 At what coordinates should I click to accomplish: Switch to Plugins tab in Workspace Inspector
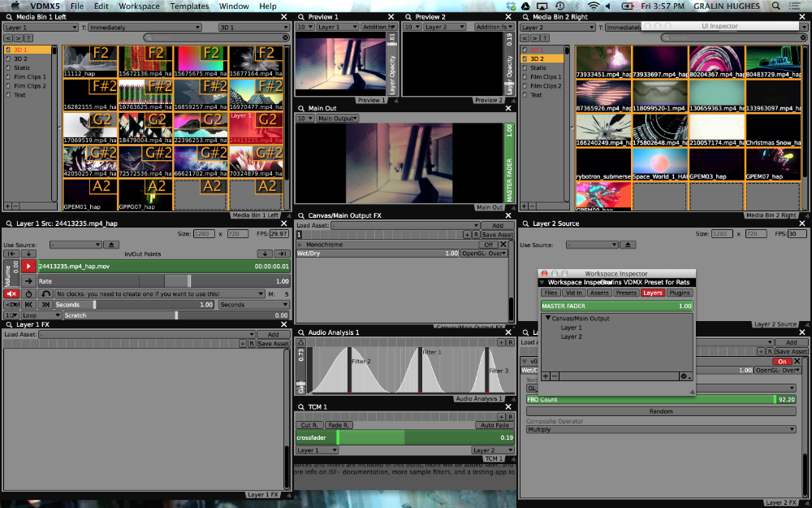tap(679, 293)
